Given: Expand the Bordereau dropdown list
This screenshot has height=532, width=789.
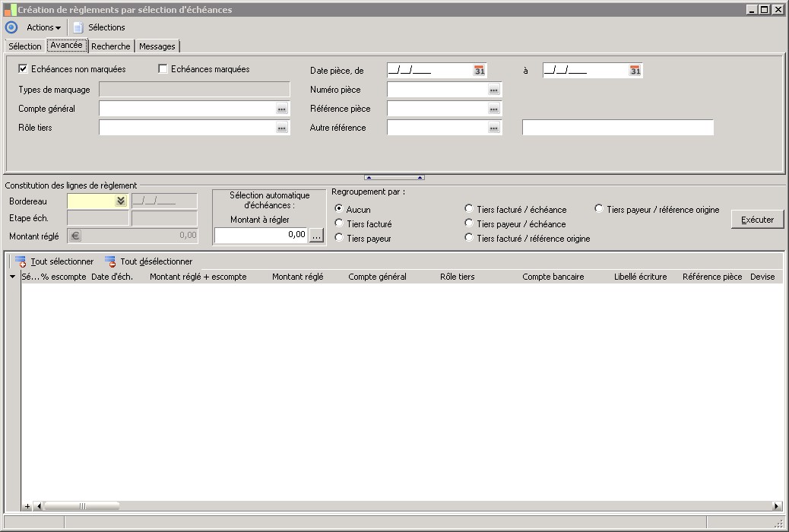Looking at the screenshot, I should [x=120, y=201].
